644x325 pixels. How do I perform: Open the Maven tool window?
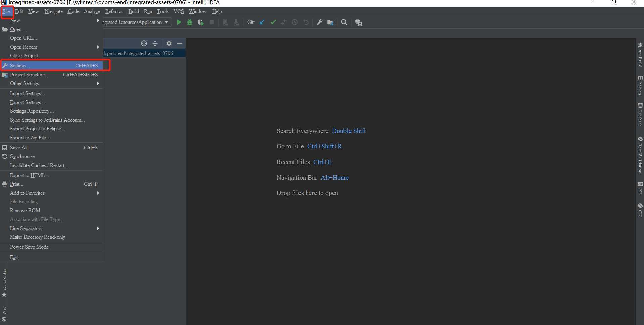click(x=640, y=85)
